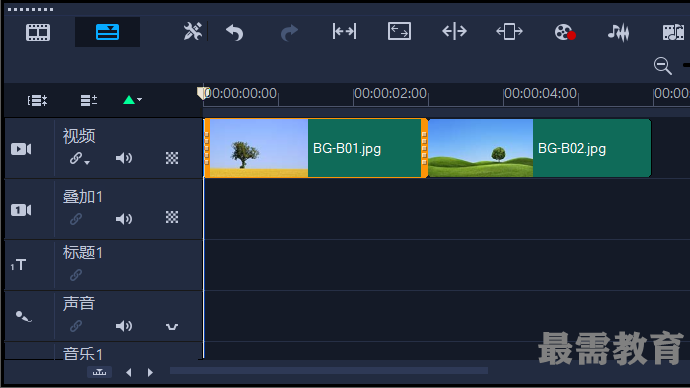
Task: Toggle ripple editing on the title 1 track
Action: 76,275
